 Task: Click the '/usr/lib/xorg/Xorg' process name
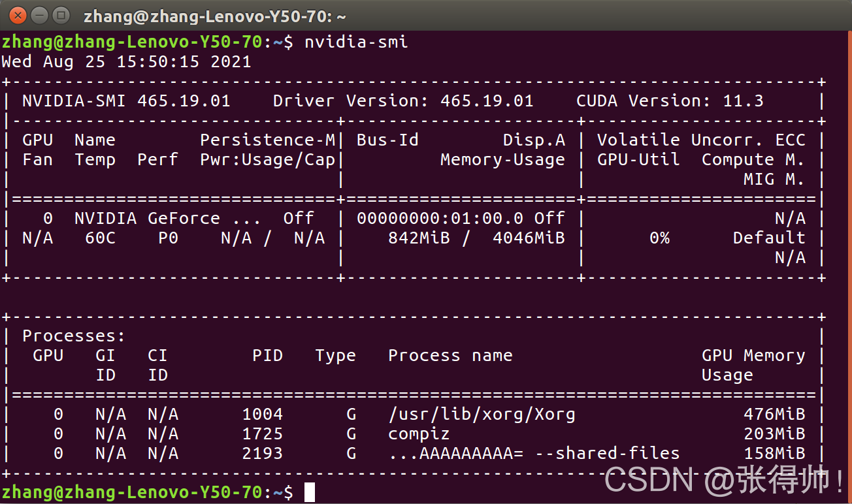(x=482, y=415)
